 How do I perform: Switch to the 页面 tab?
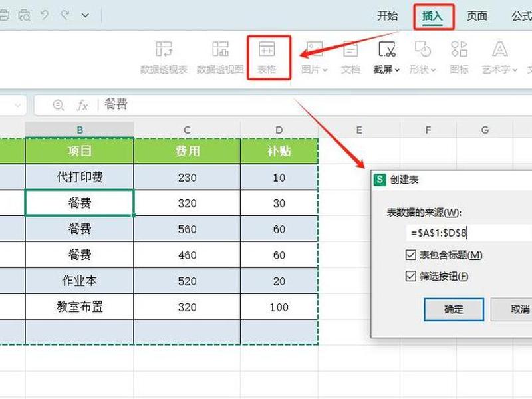pos(477,15)
